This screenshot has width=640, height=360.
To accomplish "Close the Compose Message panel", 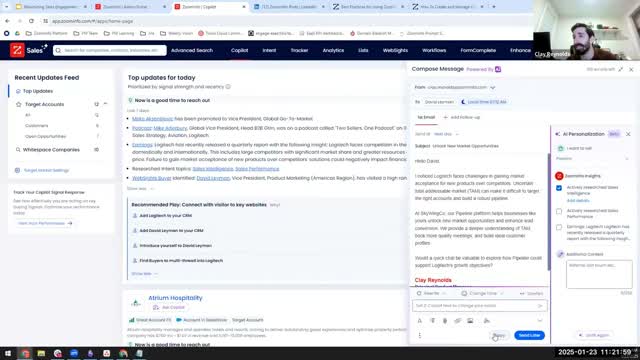I will (631, 69).
